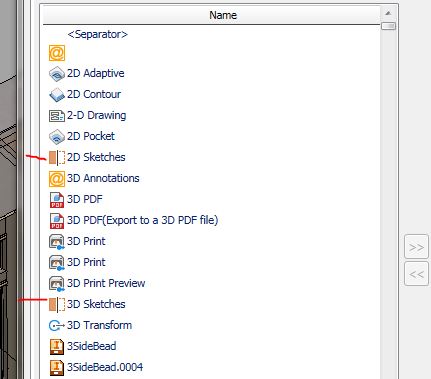Select the 3D Transform text label
This screenshot has height=379, width=431.
tap(99, 325)
